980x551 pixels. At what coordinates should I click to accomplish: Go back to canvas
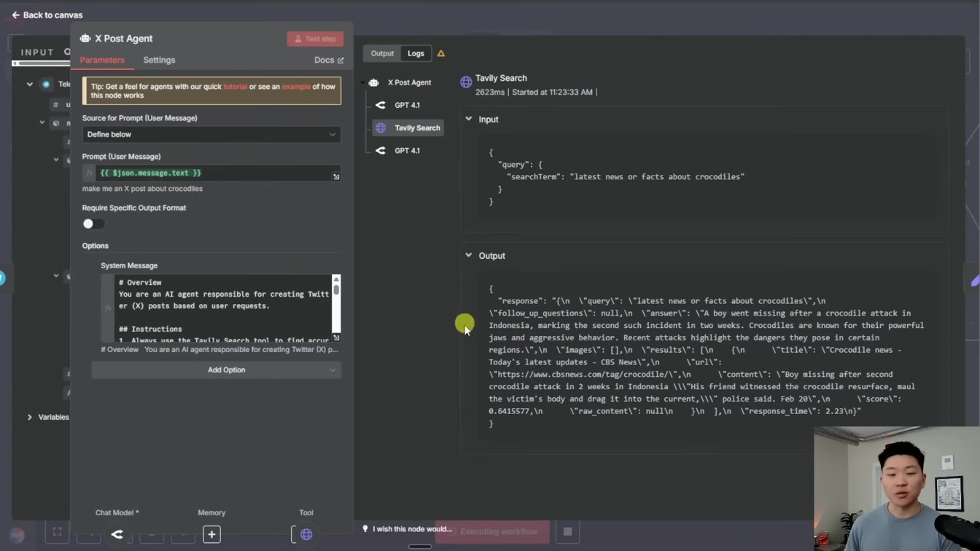click(x=47, y=15)
